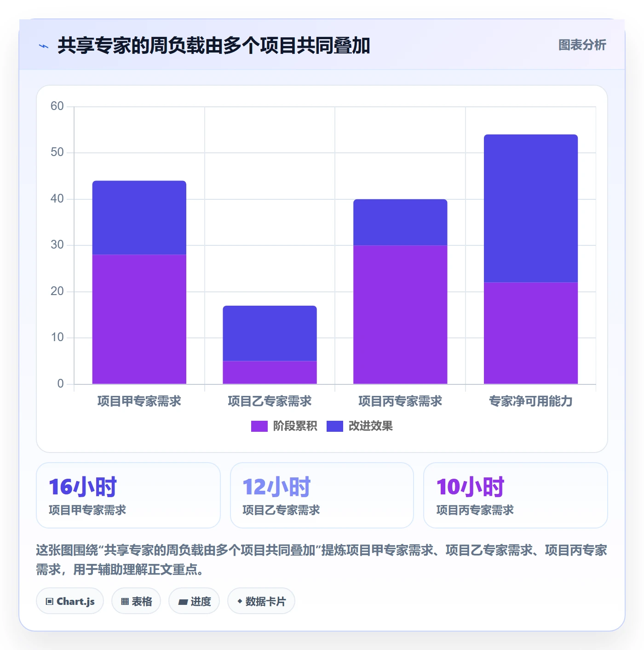The image size is (644, 650).
Task: Open the 16小时 项目甲专家需求 card
Action: (128, 495)
